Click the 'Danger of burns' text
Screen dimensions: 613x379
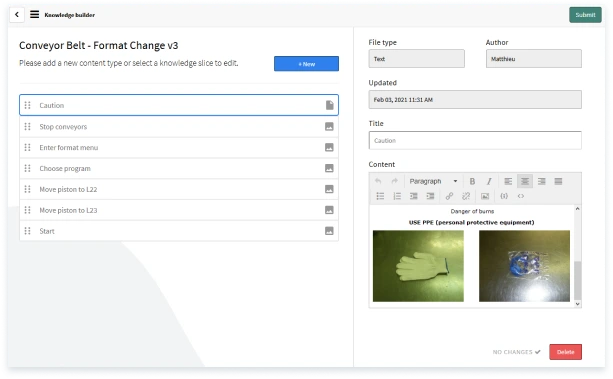(x=472, y=211)
